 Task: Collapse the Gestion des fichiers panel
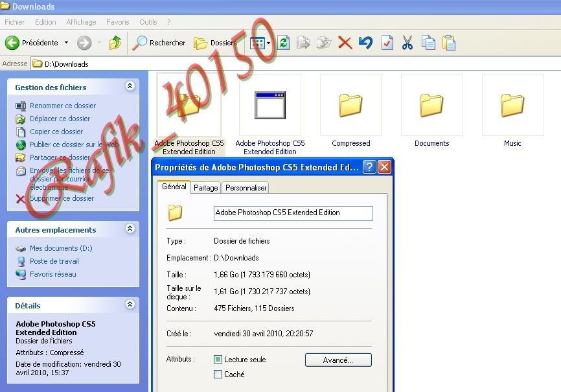click(x=130, y=86)
